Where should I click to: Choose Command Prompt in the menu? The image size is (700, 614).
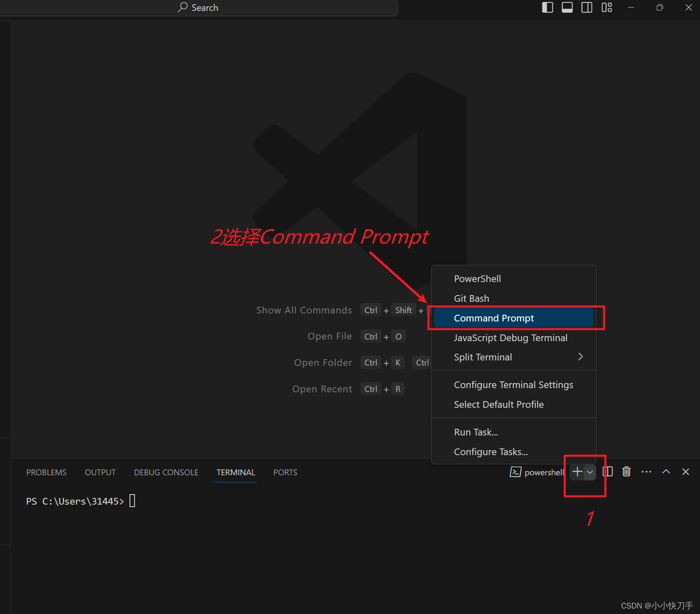coord(513,318)
